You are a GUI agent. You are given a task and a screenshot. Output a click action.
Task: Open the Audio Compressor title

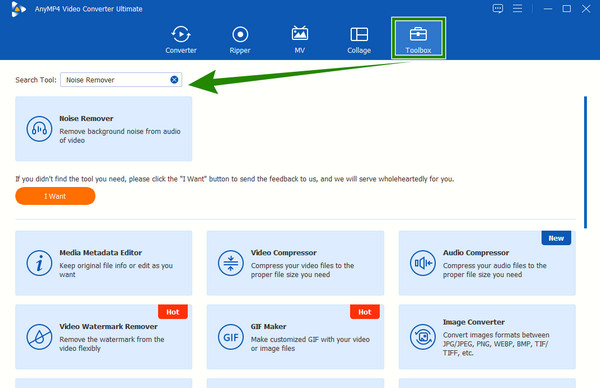coord(476,253)
